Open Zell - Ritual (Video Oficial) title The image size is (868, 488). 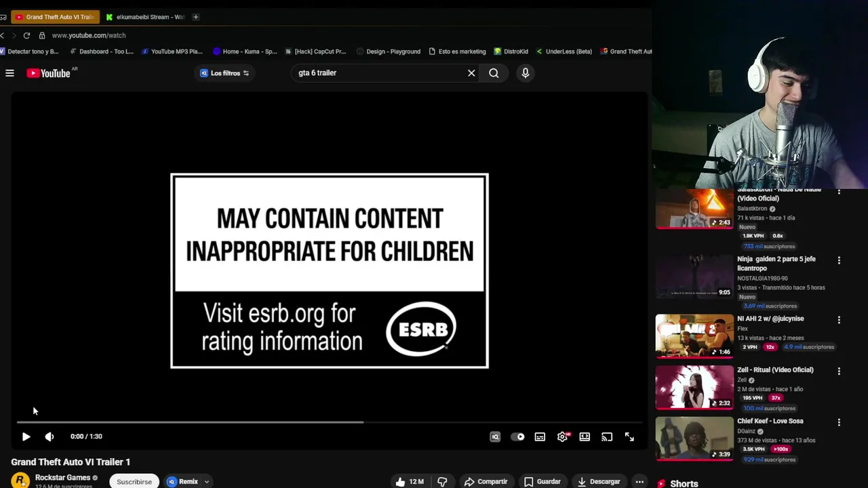pos(775,370)
